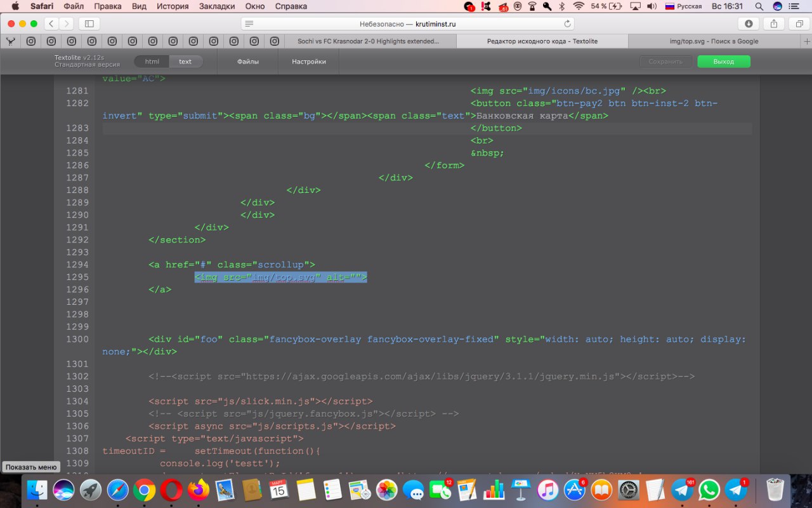The height and width of the screenshot is (508, 812).
Task: Reload the page in the address bar
Action: click(567, 23)
